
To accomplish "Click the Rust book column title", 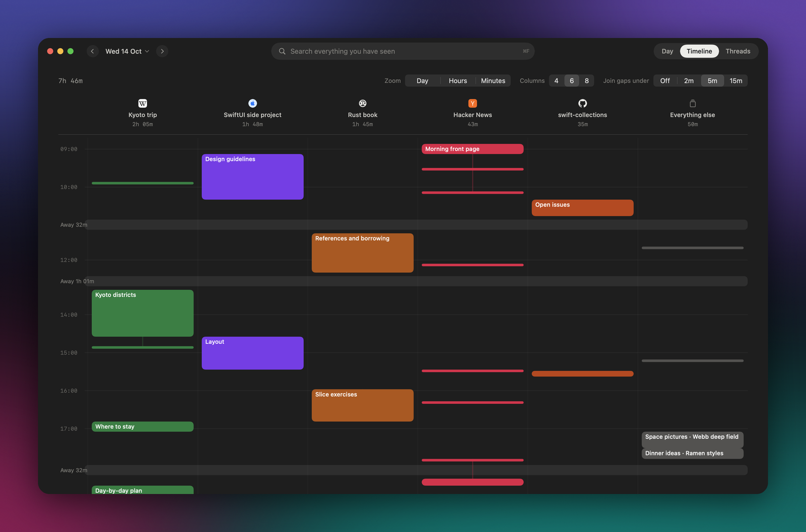I will click(363, 115).
